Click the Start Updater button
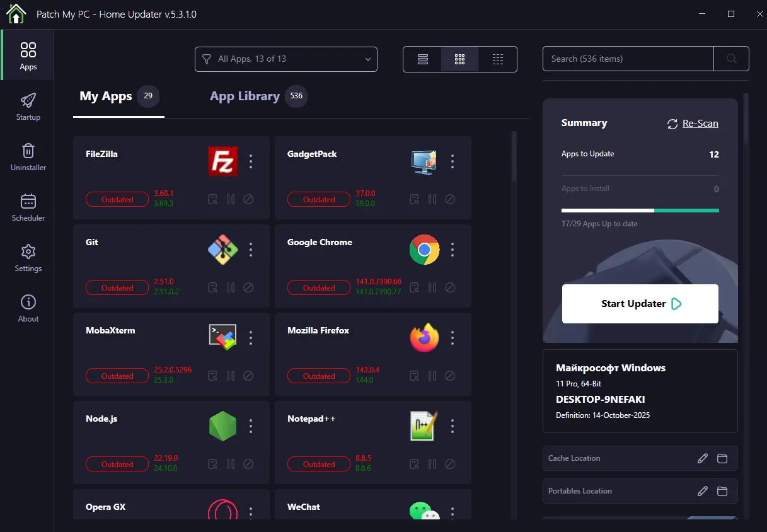 coord(640,304)
